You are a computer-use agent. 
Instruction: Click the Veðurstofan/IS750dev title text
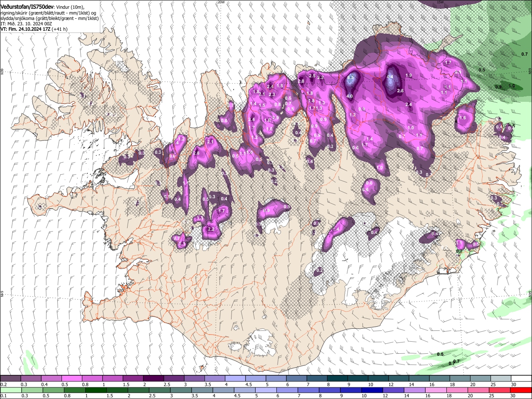pyautogui.click(x=27, y=7)
